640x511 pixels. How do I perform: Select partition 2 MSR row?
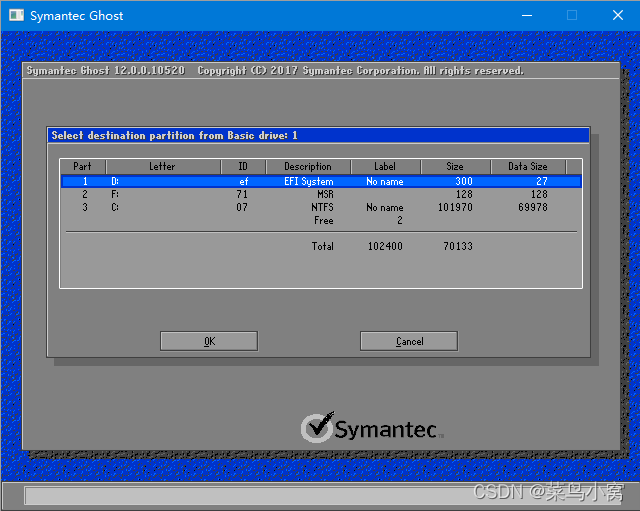tap(321, 194)
